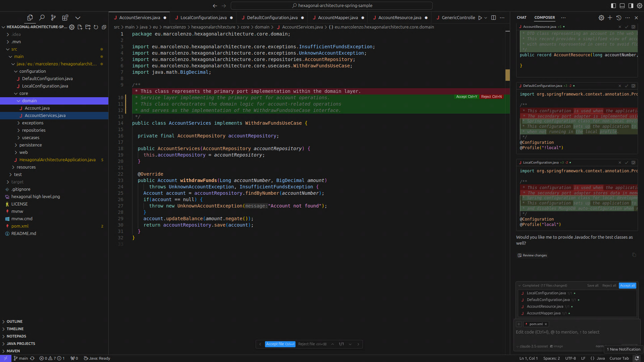Viewport: 644px width, 362px height.
Task: Open the Search view icon
Action: [x=42, y=17]
